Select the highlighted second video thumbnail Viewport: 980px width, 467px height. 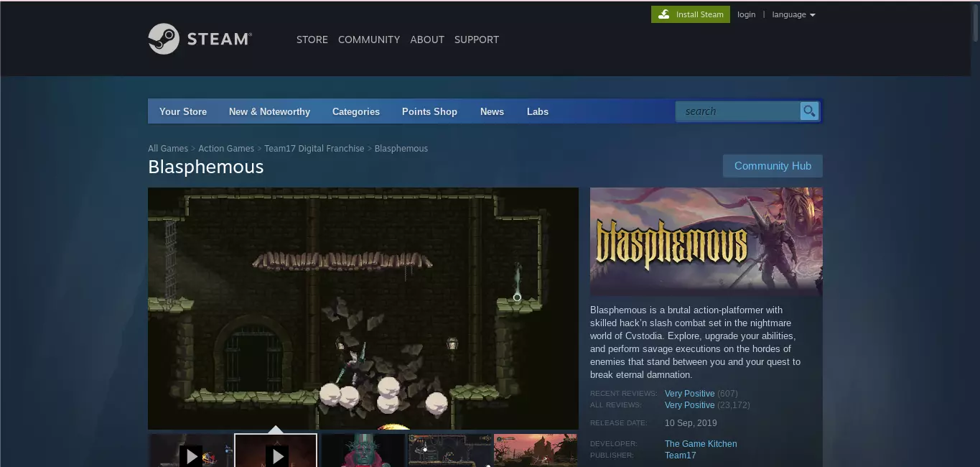(276, 450)
